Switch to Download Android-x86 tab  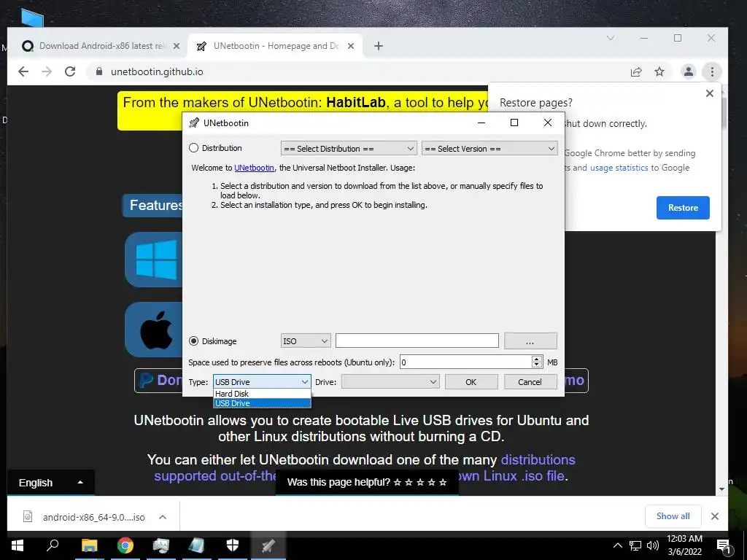click(x=101, y=46)
